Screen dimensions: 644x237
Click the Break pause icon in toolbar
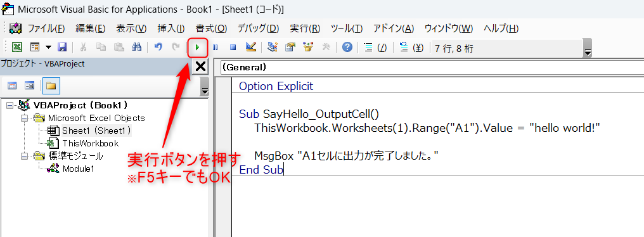[216, 48]
